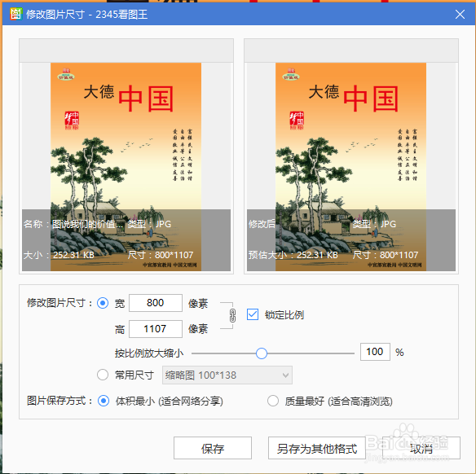
Task: Click the height field showing 1107
Action: 156,329
